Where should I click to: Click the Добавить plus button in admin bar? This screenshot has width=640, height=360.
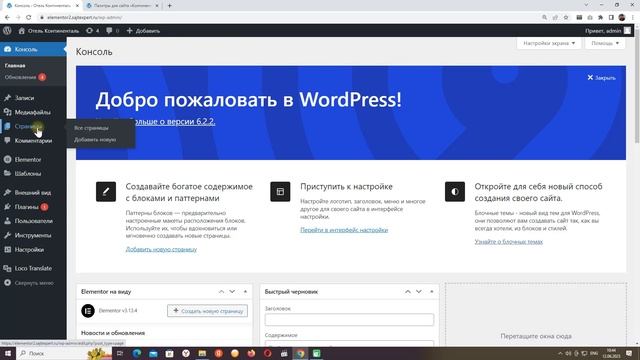[143, 31]
